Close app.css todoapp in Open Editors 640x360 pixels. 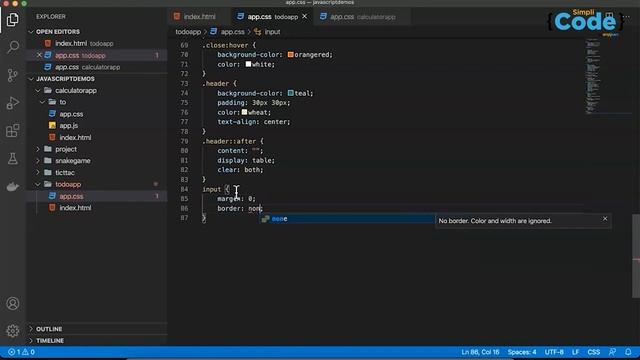click(39, 55)
